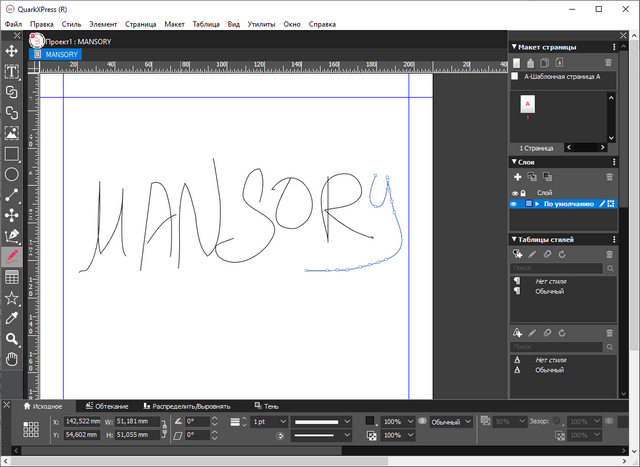Add a new layer with plus icon
This screenshot has height=467, width=640.
[517, 177]
